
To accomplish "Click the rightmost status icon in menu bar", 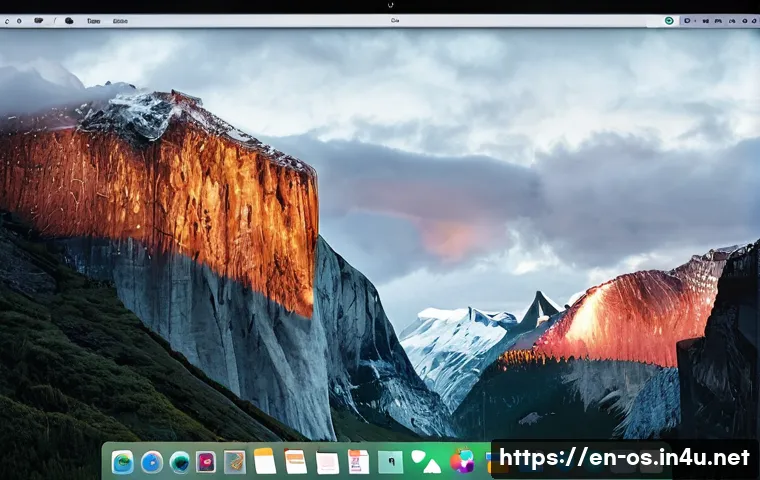I will (x=755, y=20).
